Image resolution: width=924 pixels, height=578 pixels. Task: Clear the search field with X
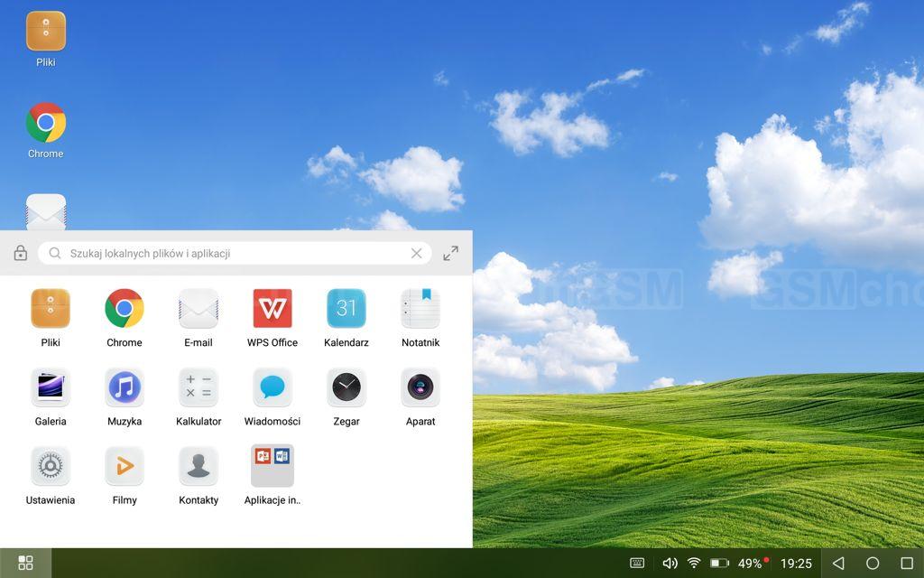point(416,254)
